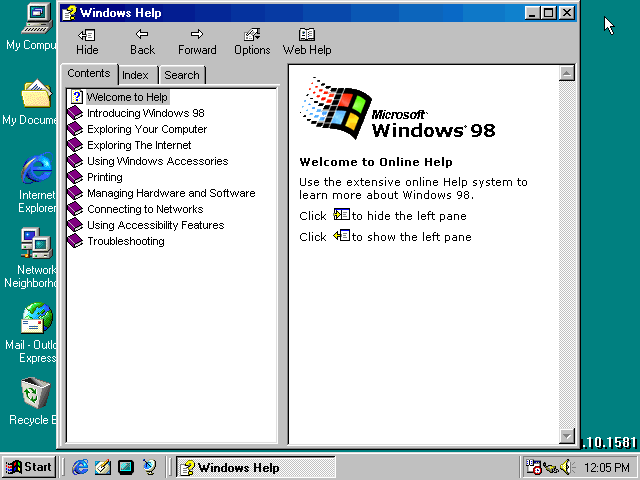
Task: Open Managing Hardware and Software book
Action: coord(171,193)
